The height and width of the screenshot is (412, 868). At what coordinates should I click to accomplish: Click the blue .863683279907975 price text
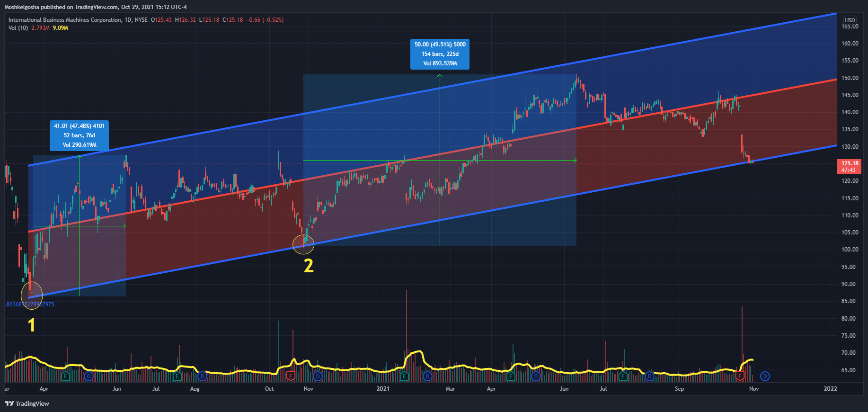30,305
